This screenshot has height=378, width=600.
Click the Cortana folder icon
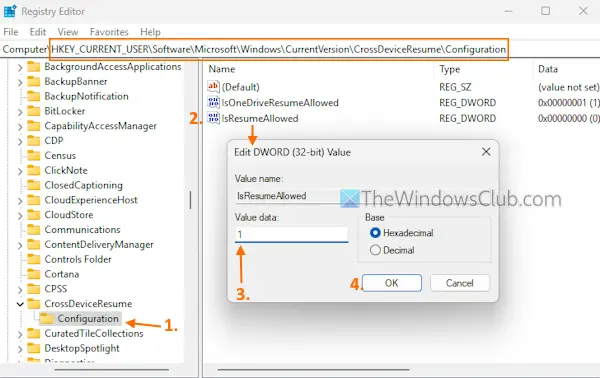pyautogui.click(x=34, y=274)
